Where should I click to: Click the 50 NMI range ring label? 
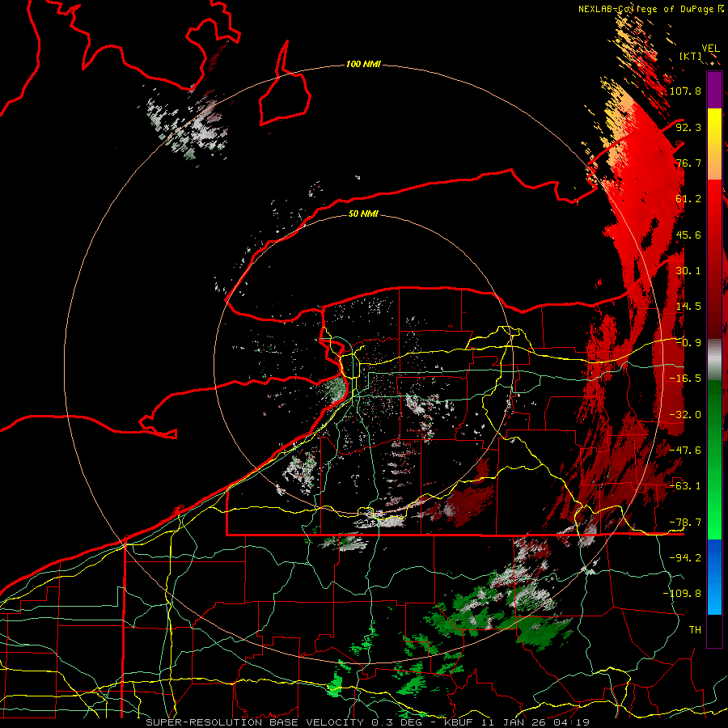(363, 214)
